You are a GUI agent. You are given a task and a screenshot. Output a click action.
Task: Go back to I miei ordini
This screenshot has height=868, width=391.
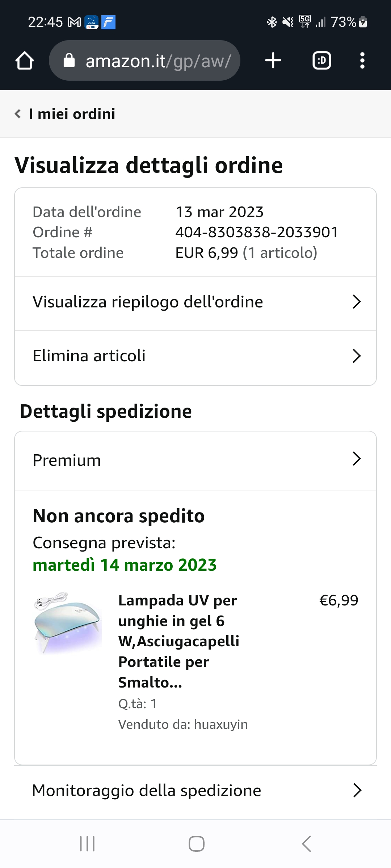tap(65, 114)
